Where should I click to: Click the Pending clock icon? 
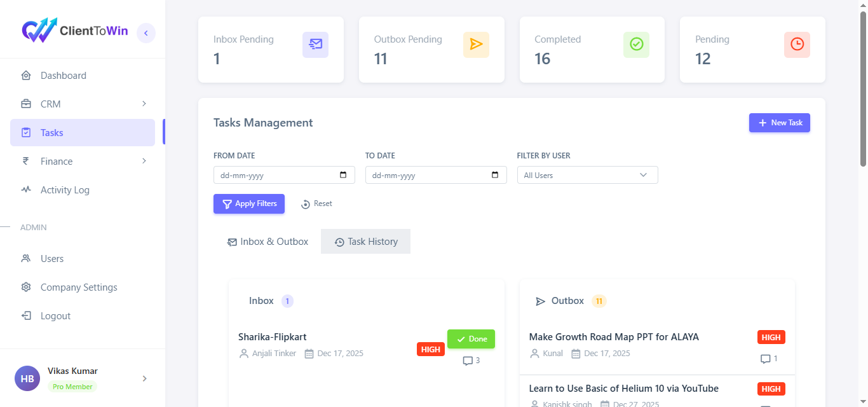click(797, 45)
